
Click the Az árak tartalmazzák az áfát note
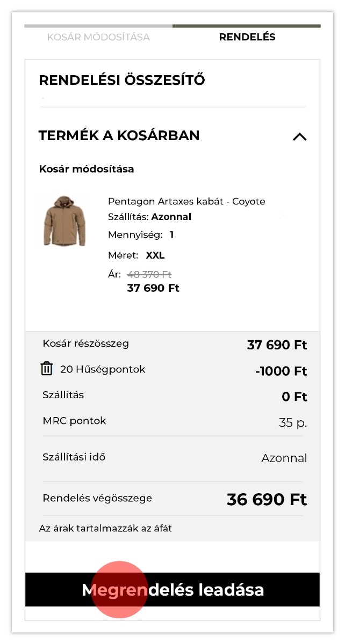tap(105, 528)
